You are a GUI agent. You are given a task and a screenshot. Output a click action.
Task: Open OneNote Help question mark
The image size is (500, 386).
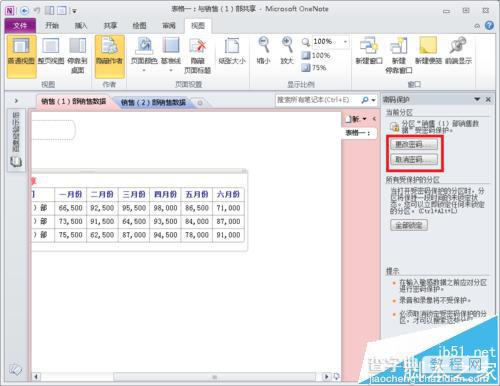[x=489, y=25]
